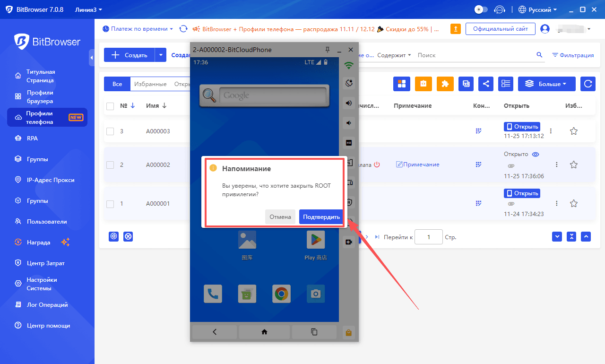Click the page number input field
Viewport: 605px width, 364px height.
[428, 237]
